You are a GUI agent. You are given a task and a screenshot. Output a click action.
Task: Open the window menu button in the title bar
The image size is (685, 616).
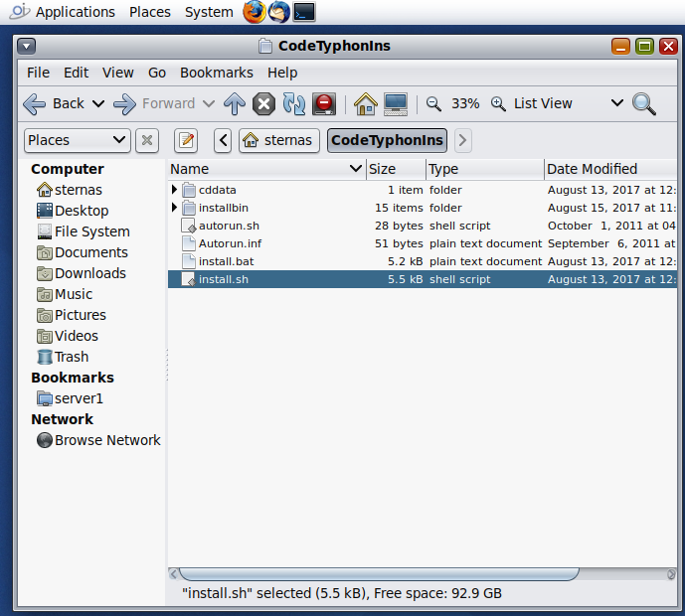tap(27, 46)
